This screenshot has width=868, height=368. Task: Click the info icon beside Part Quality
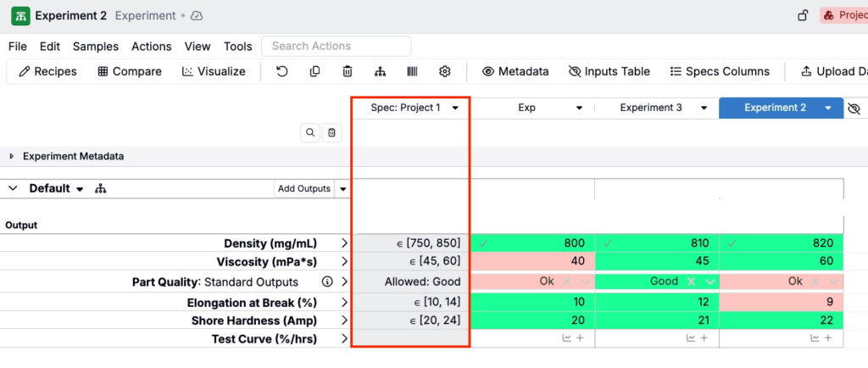327,282
